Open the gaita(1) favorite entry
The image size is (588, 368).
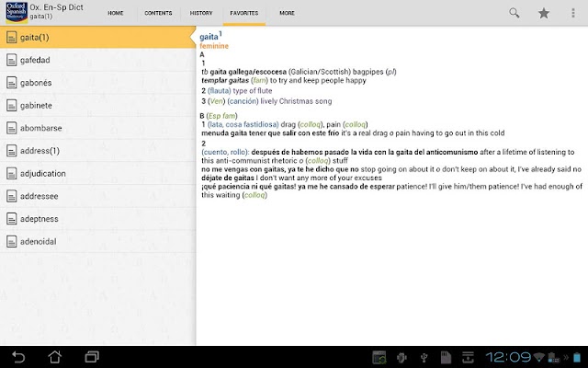pyautogui.click(x=98, y=37)
